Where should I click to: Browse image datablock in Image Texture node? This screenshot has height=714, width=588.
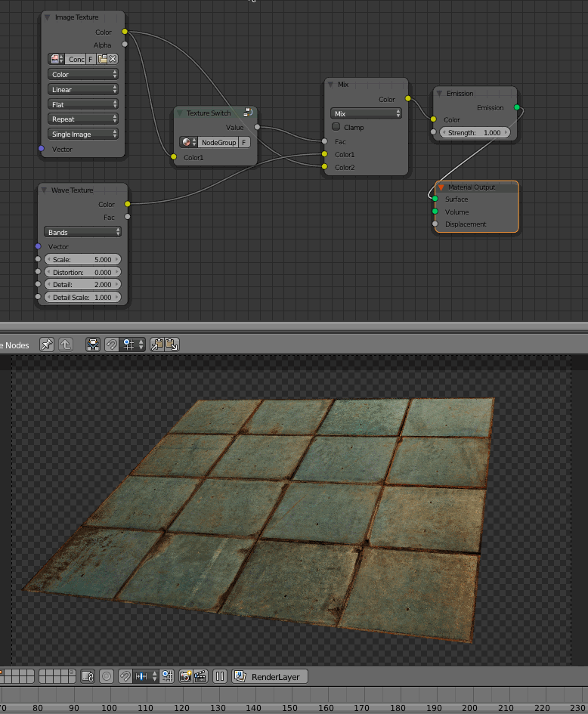tap(57, 59)
